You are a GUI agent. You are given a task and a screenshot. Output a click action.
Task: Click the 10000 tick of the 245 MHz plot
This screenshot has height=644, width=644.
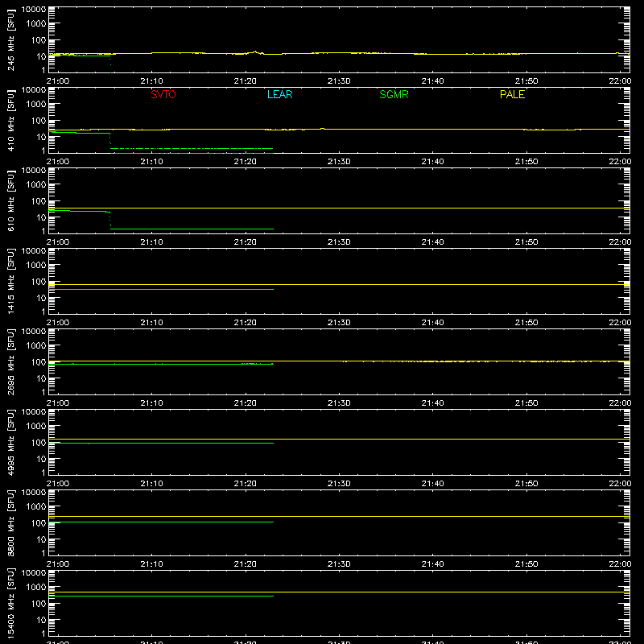click(x=34, y=10)
